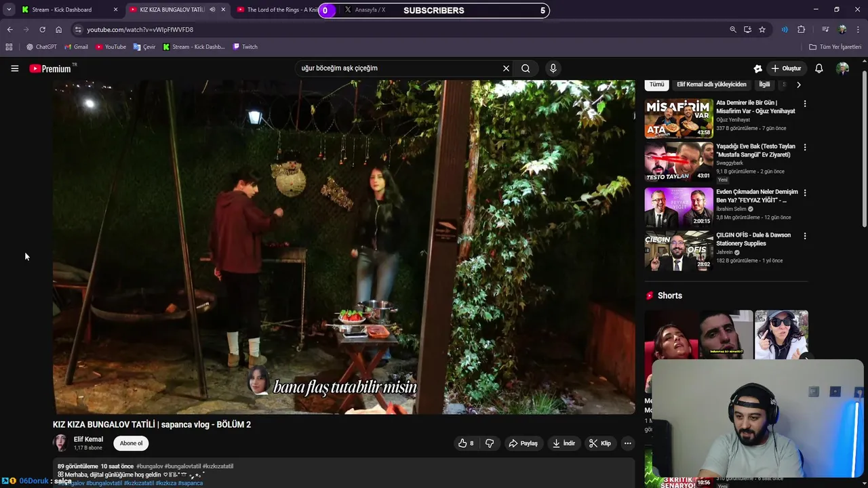Open YouTube account avatar menu
Screen dimensions: 868x488
843,68
